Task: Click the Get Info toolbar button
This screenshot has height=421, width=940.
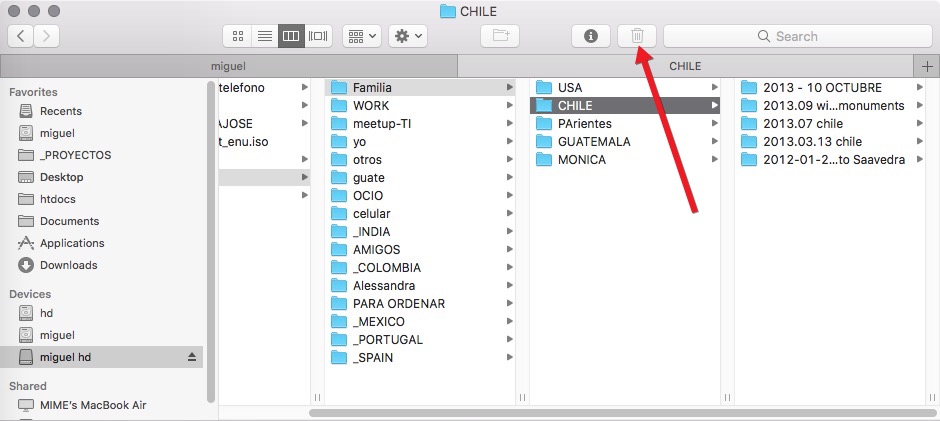Action: [590, 36]
